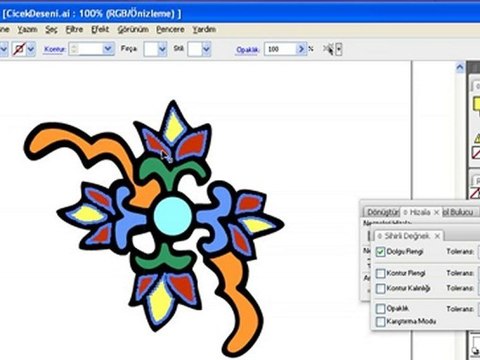
Task: Click the out-of-gamut warning triangle icon
Action: (x=477, y=138)
